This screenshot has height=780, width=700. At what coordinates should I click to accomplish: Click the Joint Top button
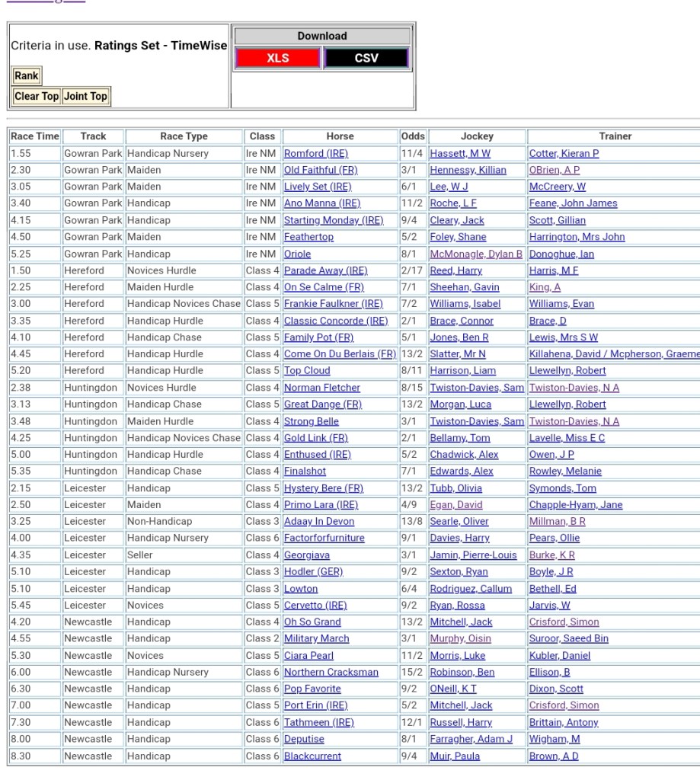click(x=85, y=96)
